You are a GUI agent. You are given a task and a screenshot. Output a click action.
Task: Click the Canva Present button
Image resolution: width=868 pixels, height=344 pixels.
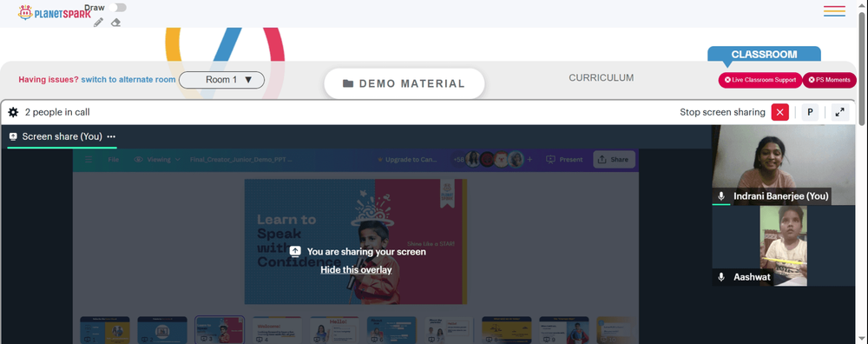point(565,160)
